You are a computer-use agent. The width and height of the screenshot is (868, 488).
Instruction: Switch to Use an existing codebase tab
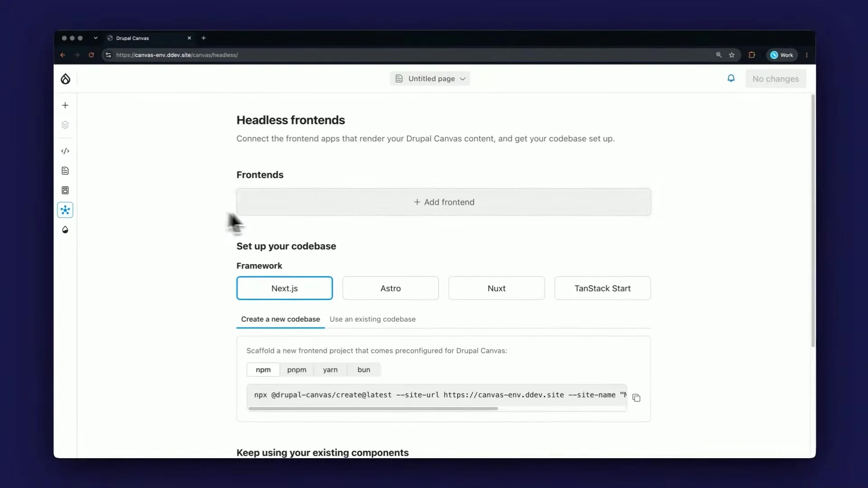(x=373, y=319)
